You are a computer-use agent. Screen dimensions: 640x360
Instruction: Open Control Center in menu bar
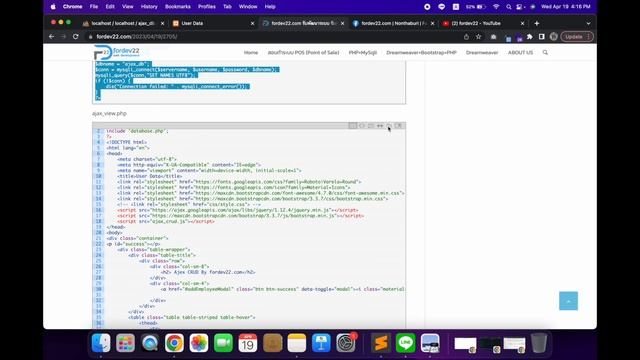tap(519, 7)
